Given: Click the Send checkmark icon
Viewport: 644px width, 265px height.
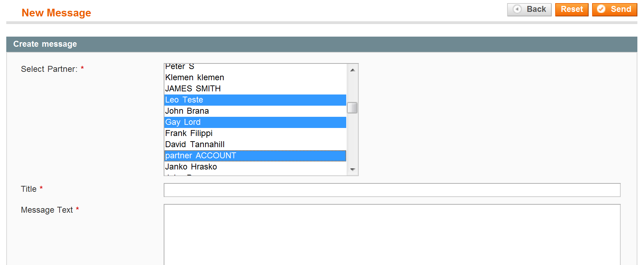Looking at the screenshot, I should tap(601, 9).
